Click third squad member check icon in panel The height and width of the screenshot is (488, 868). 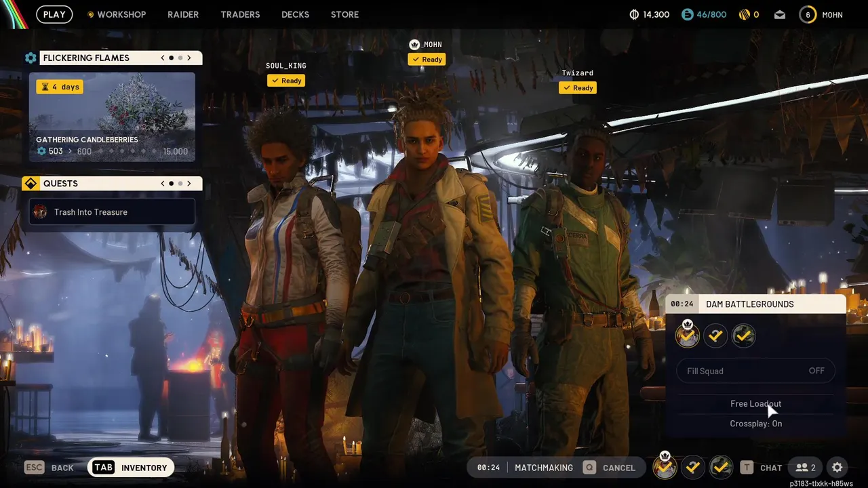(x=744, y=335)
